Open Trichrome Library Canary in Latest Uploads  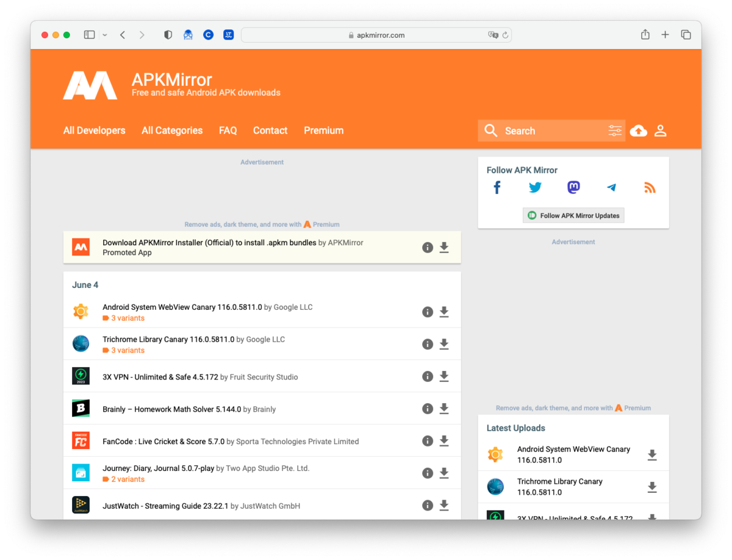click(x=560, y=487)
